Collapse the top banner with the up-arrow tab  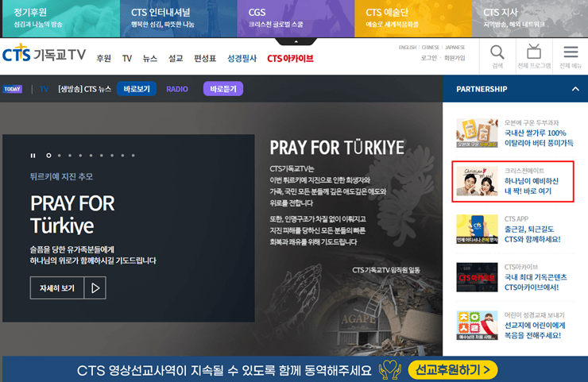(296, 41)
